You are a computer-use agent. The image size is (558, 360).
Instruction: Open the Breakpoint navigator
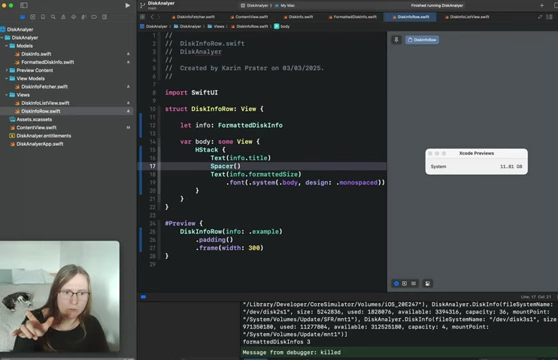tap(94, 17)
